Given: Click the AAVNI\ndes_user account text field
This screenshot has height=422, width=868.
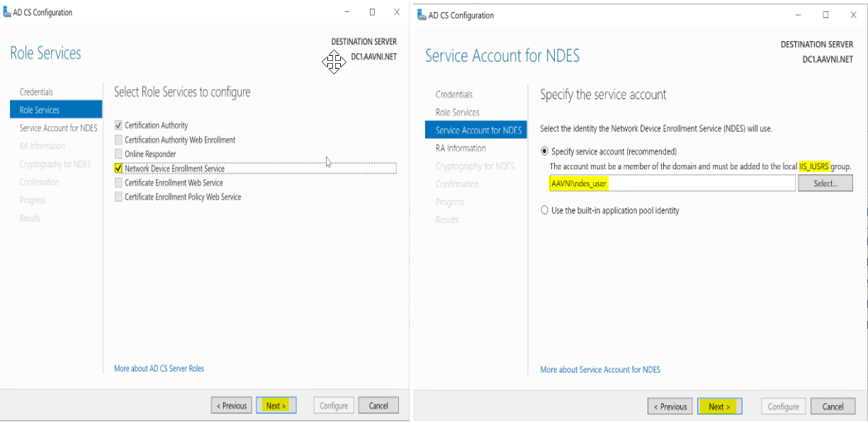Looking at the screenshot, I should click(672, 183).
